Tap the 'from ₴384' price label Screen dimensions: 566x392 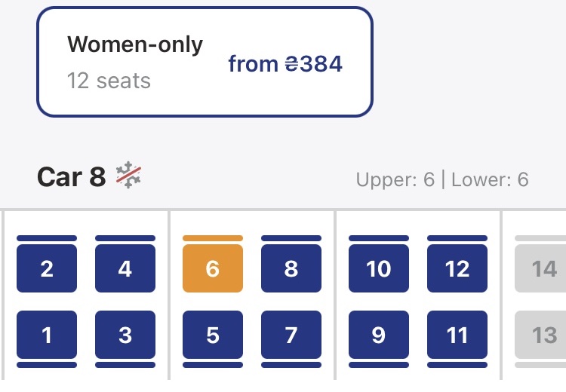pos(285,64)
